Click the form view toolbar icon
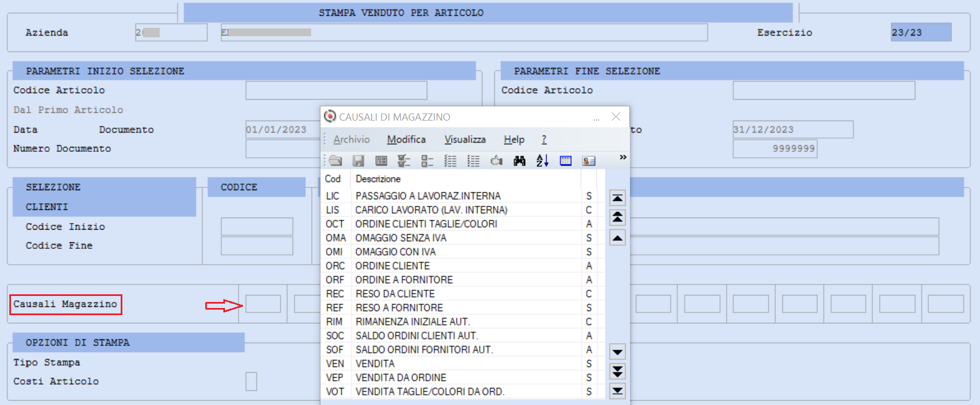This screenshot has height=405, width=980. coord(381,161)
